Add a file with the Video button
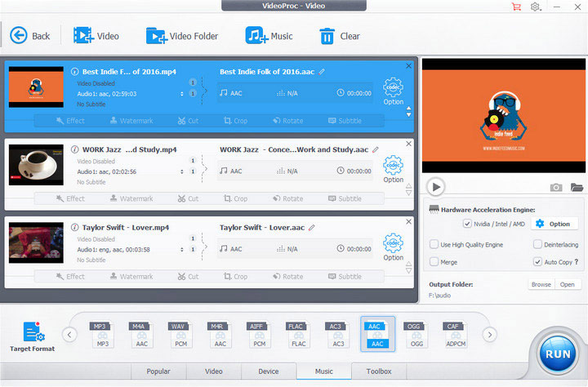 tap(96, 36)
